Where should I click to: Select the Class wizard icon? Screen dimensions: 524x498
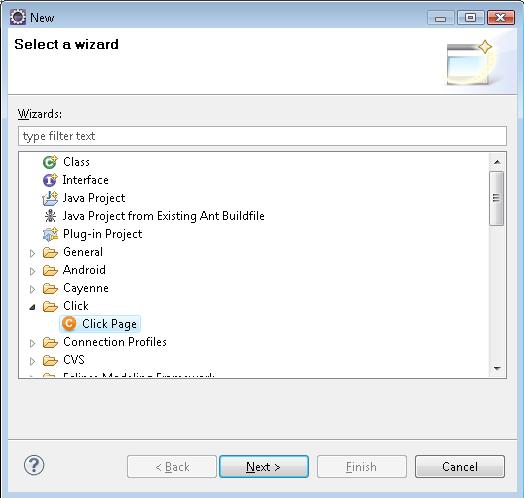(x=50, y=162)
